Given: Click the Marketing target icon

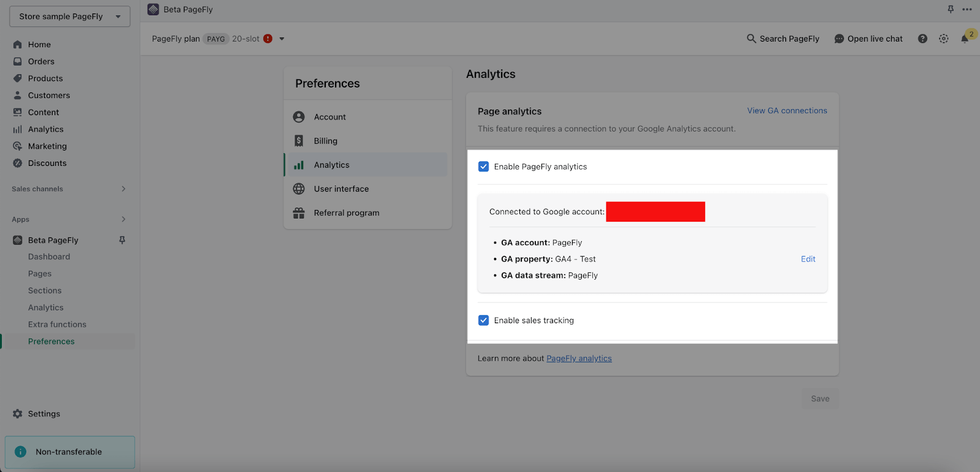Looking at the screenshot, I should tap(17, 146).
